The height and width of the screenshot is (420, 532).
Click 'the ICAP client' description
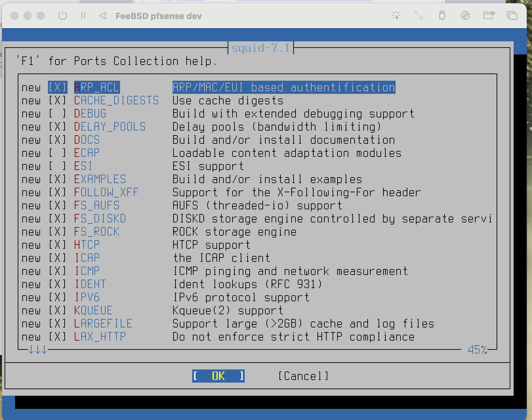tap(221, 258)
